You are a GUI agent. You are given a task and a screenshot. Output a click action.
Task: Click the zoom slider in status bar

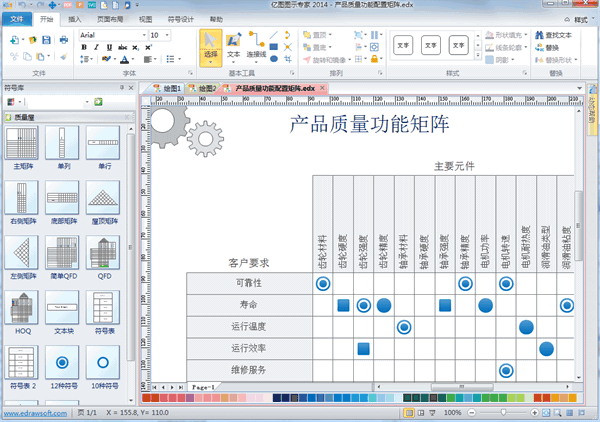[503, 412]
